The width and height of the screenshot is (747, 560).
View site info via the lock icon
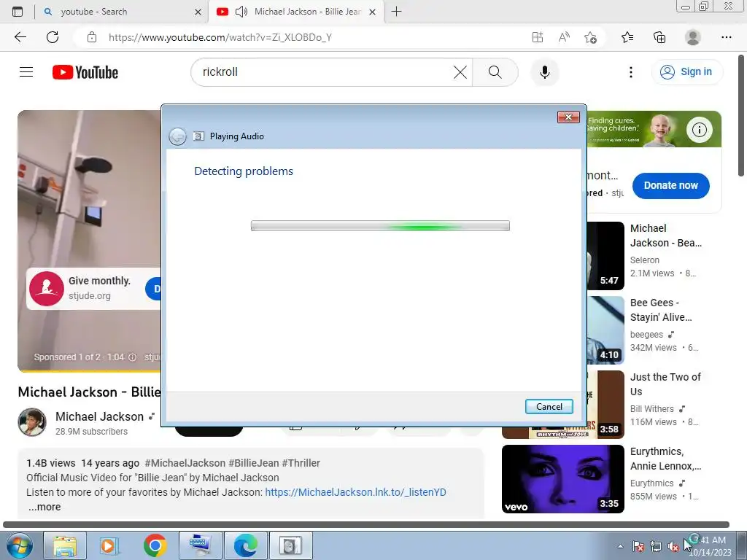coord(92,37)
